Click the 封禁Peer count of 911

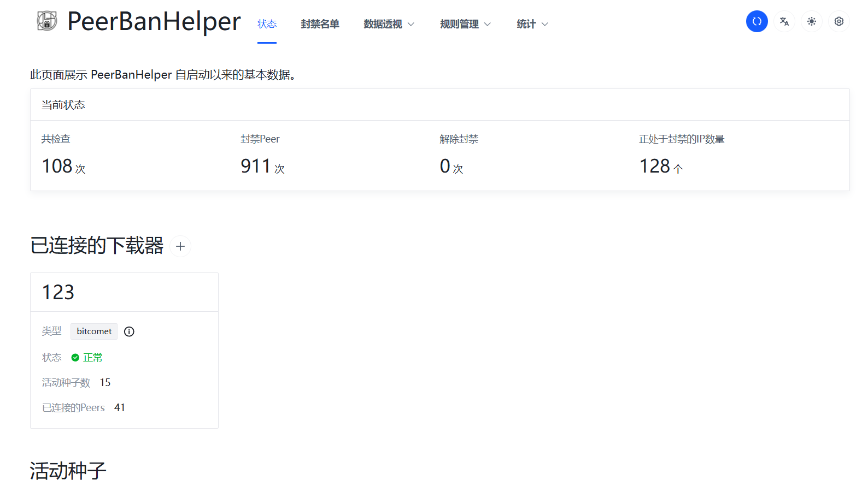(256, 166)
